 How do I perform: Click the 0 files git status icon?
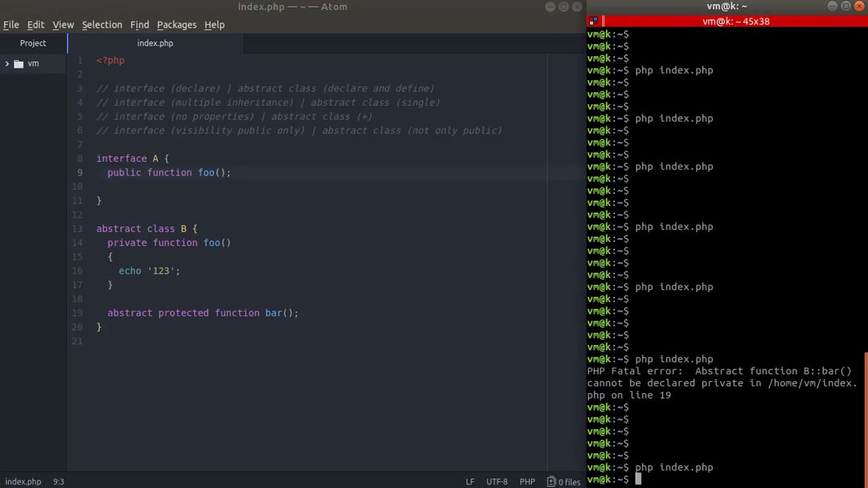coord(564,482)
